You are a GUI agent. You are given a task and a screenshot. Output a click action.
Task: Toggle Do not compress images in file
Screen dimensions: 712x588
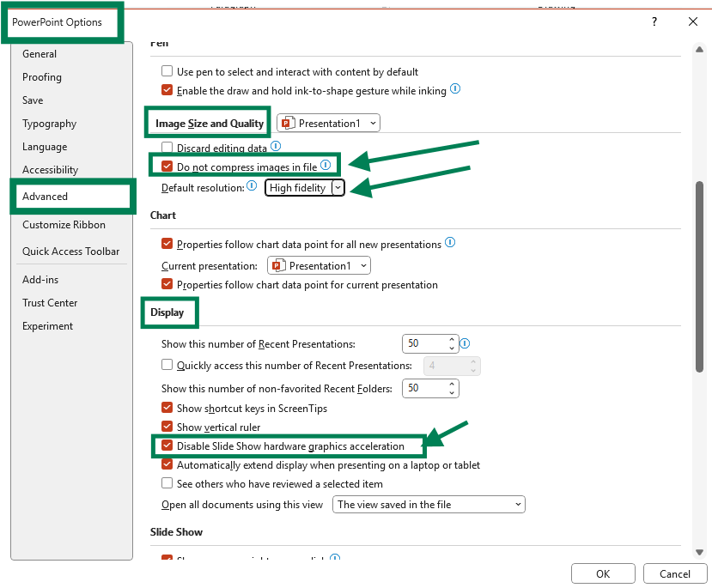(x=167, y=167)
